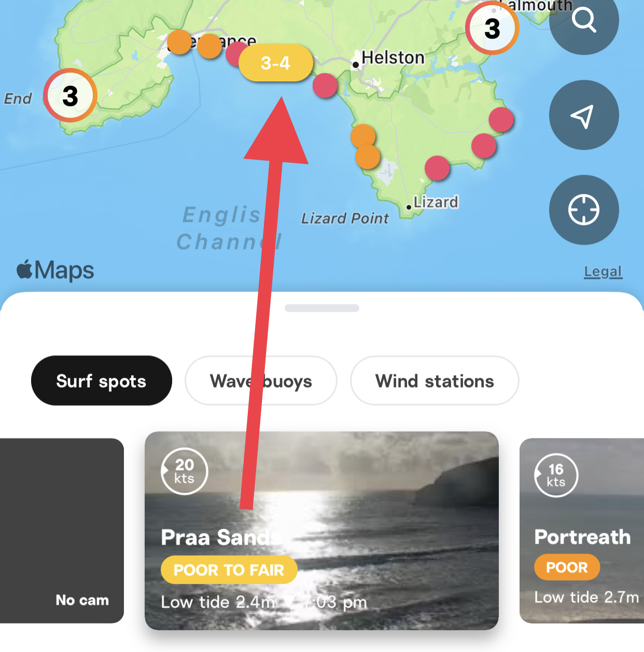Switch to the Wind stations filter

pyautogui.click(x=435, y=381)
